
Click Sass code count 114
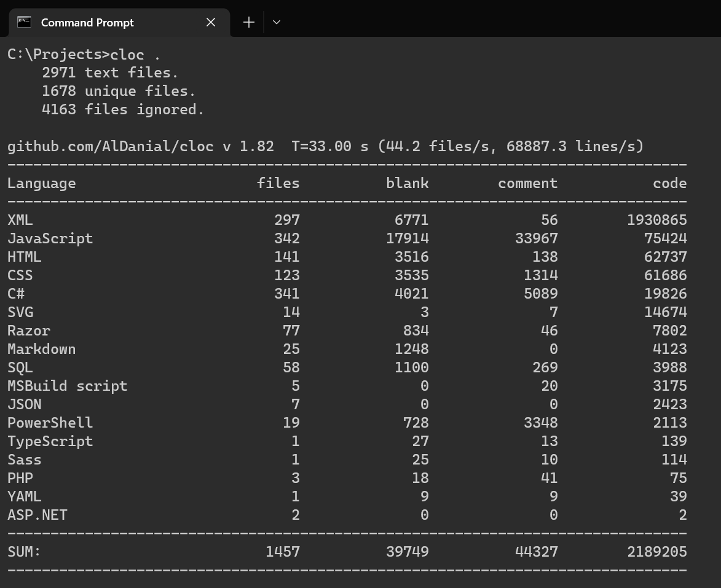coord(674,459)
